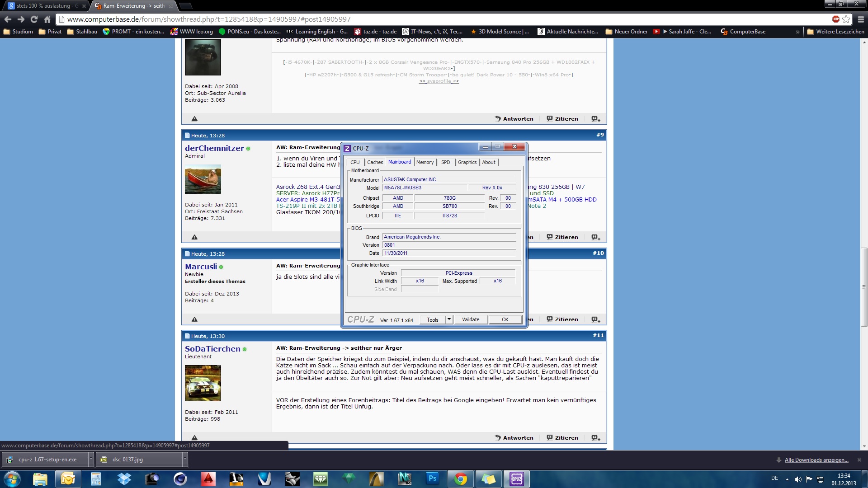Click report-post warning icon in post #9
The width and height of the screenshot is (868, 488).
click(194, 237)
